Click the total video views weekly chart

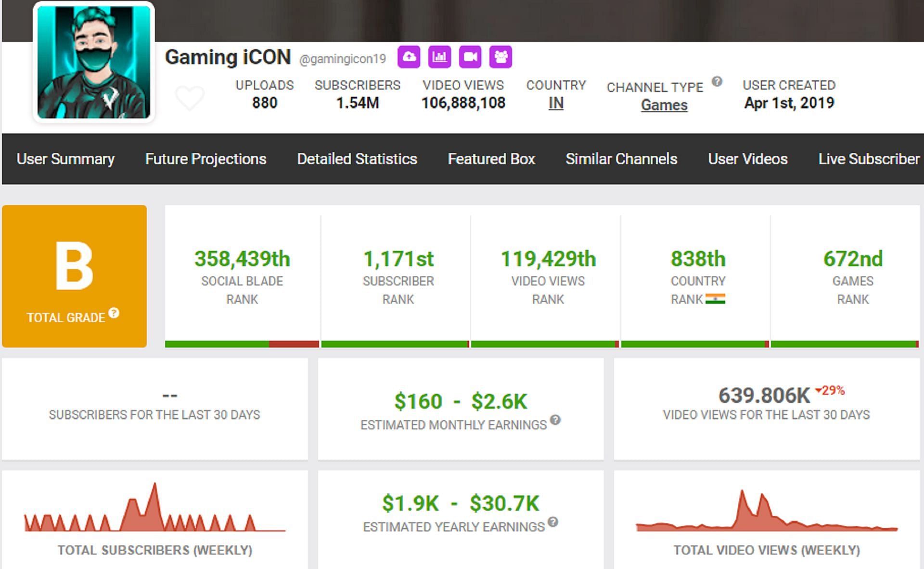pos(767,510)
